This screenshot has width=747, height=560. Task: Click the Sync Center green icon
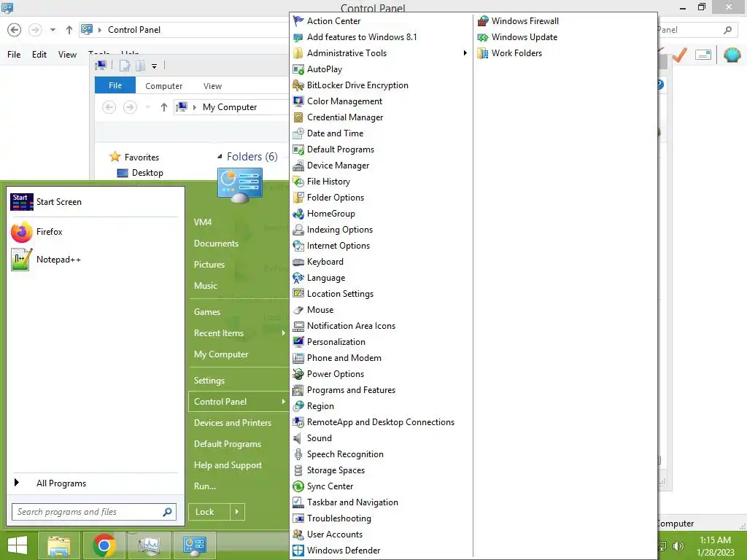tap(298, 486)
